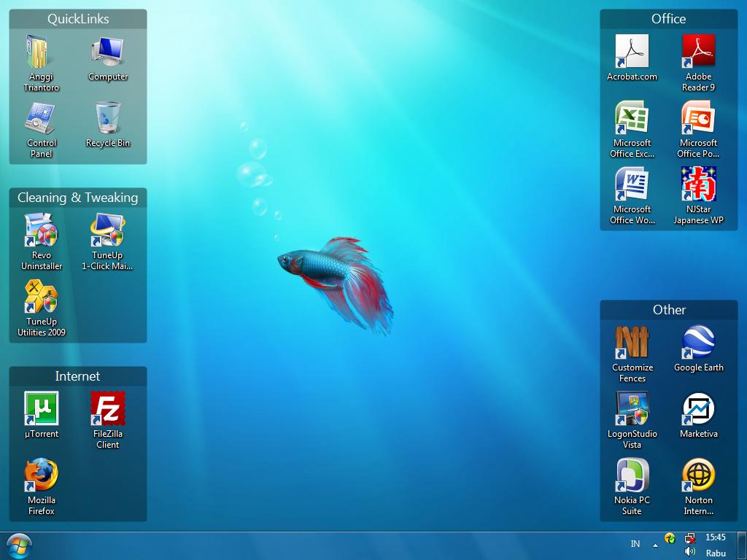
Task: Click the volume speaker tray icon
Action: tap(690, 552)
